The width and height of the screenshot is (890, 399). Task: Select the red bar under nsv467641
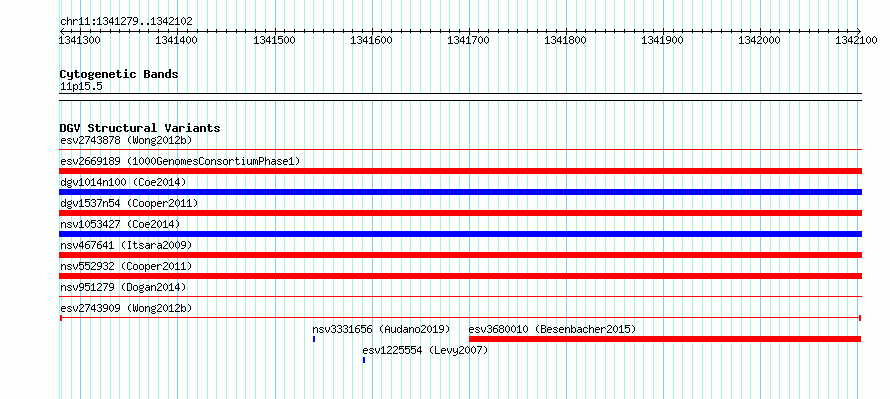click(x=460, y=255)
